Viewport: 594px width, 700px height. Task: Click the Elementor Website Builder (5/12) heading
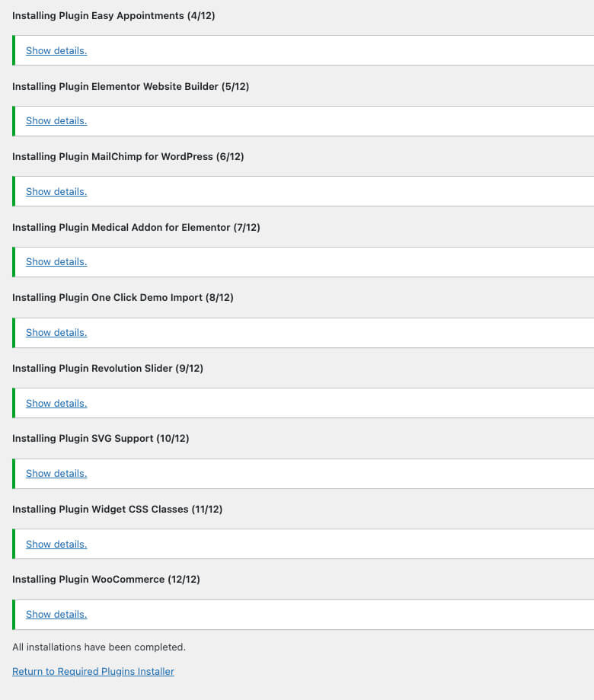[x=130, y=86]
